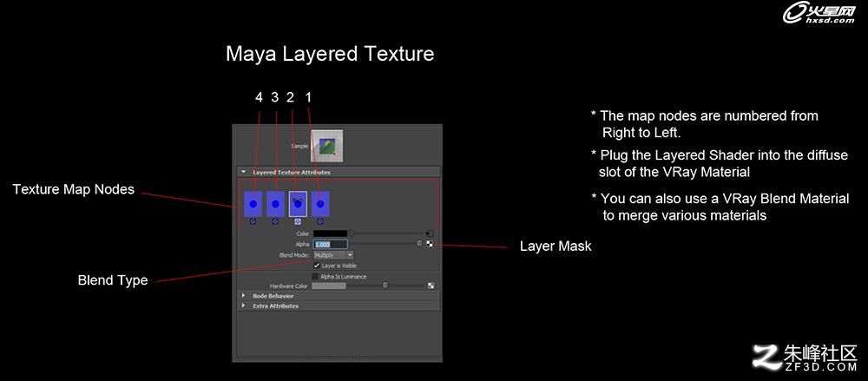Uncheck the Layer is Visible checkbox
Viewport: 868px width, 381px height.
pos(317,266)
